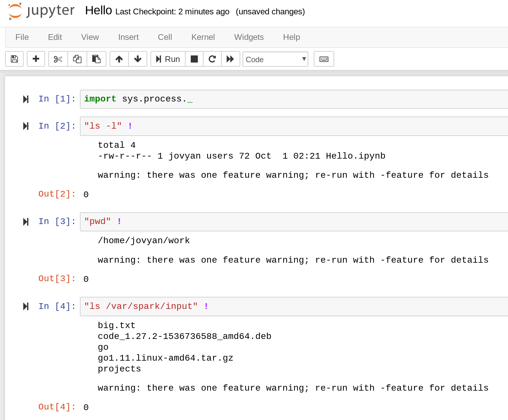
Task: Restart the kernel with circular arrow icon
Action: tap(212, 59)
